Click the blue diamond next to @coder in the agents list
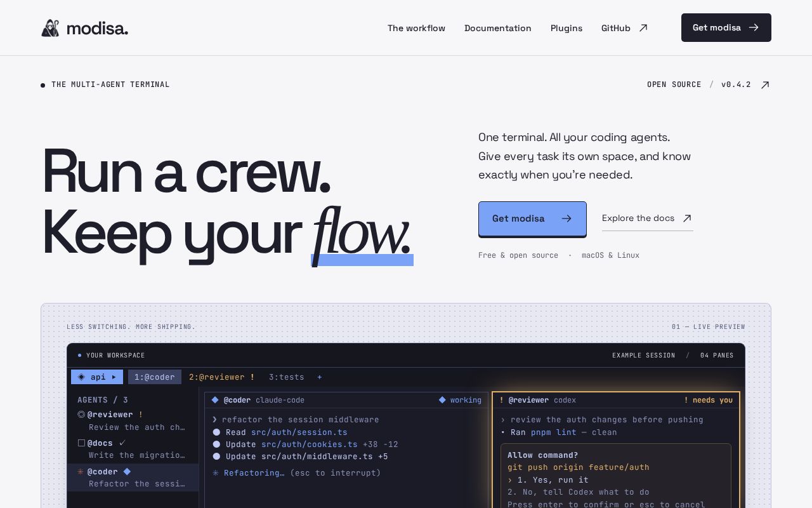This screenshot has height=508, width=812. (127, 471)
